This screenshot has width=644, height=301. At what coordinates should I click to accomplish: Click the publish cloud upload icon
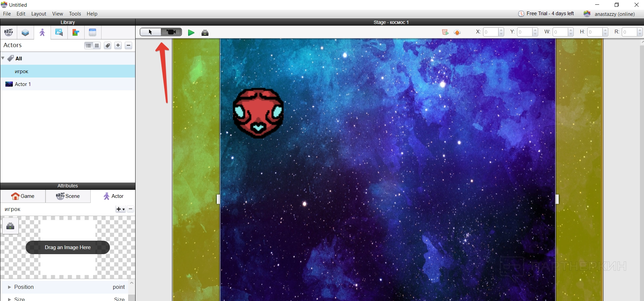tap(457, 32)
